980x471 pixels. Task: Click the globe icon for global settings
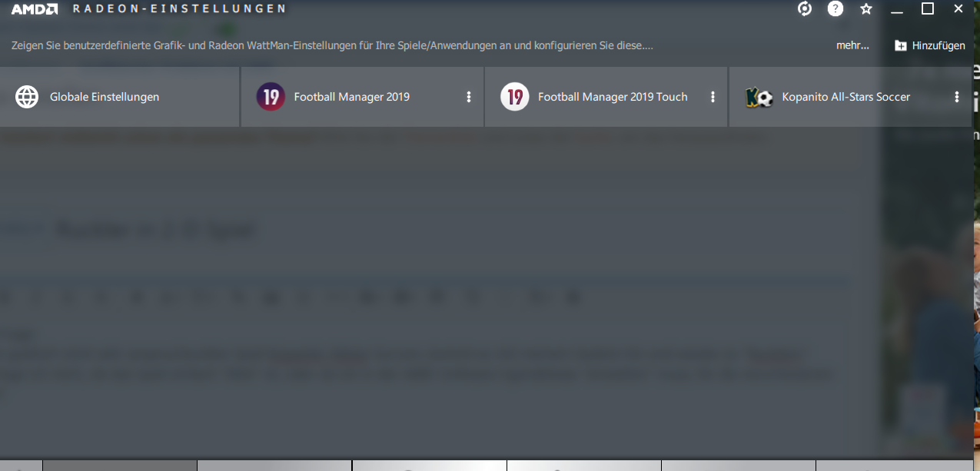coord(27,97)
